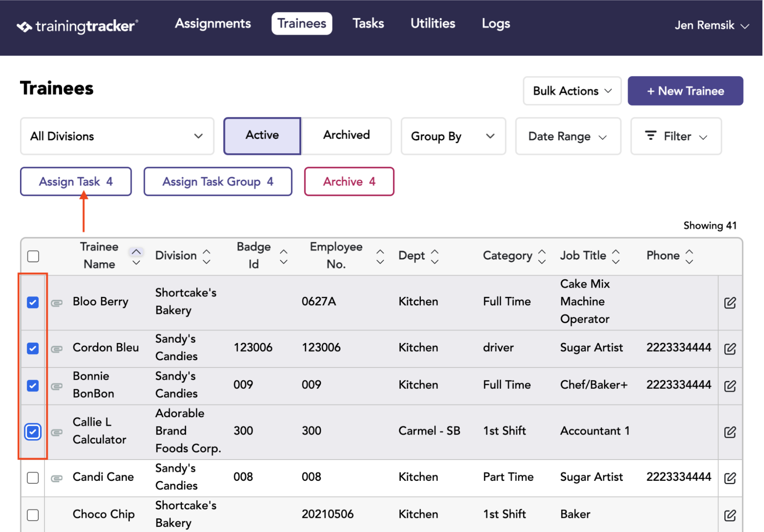The height and width of the screenshot is (532, 764).
Task: Open the Bulk Actions dropdown
Action: point(572,91)
